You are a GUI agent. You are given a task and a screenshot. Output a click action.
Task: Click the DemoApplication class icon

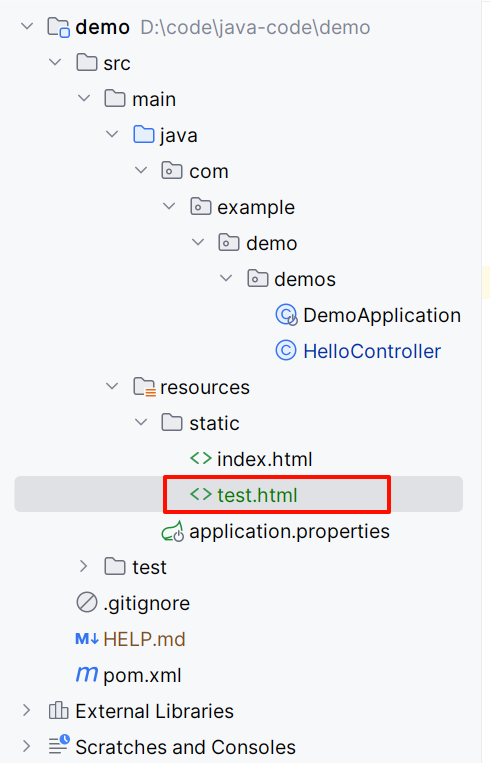coord(286,315)
